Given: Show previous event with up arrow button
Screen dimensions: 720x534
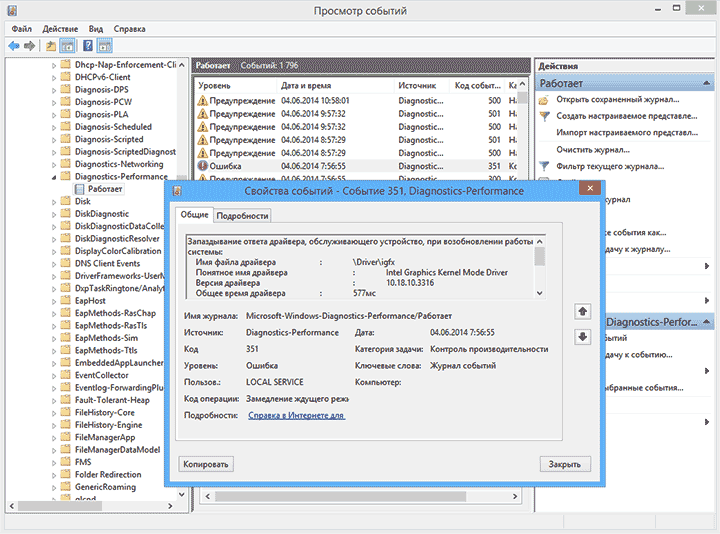Looking at the screenshot, I should (582, 311).
